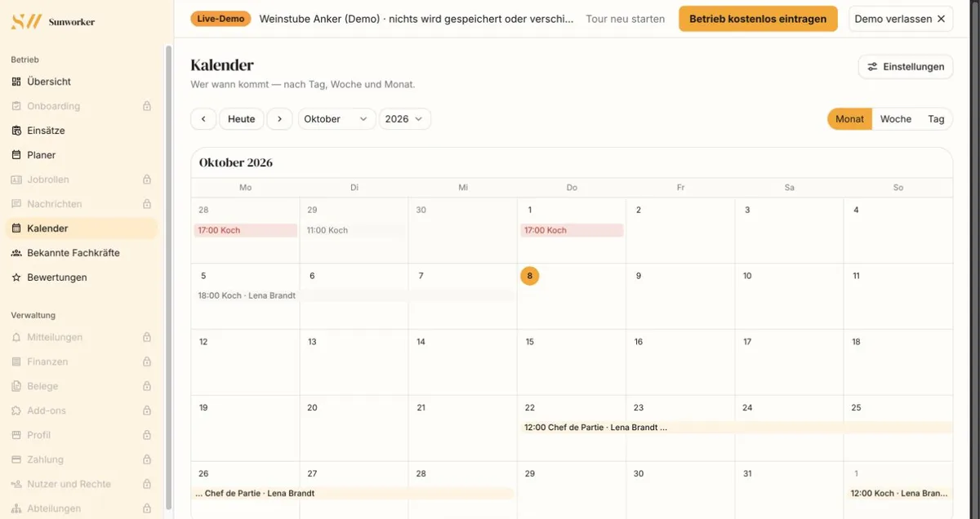Open Einsätze in the sidebar
Screen dimensions: 980x519
pyautogui.click(x=82, y=131)
